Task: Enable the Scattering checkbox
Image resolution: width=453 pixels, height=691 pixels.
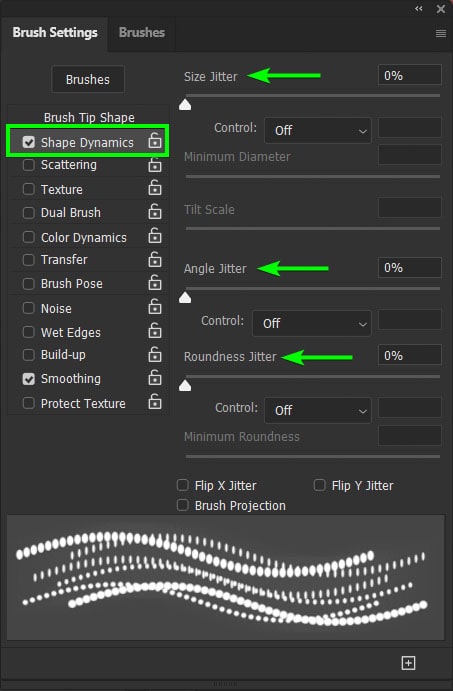Action: (29, 165)
